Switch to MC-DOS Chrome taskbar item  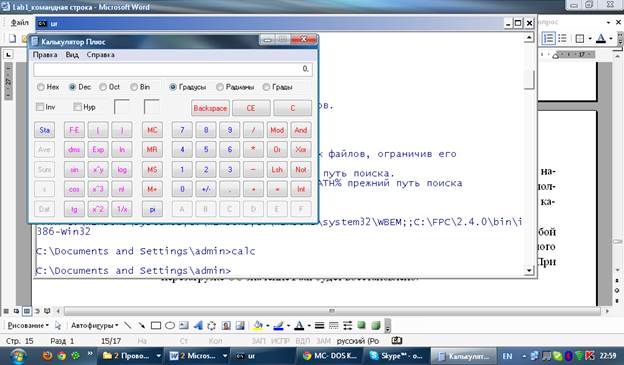pos(331,356)
